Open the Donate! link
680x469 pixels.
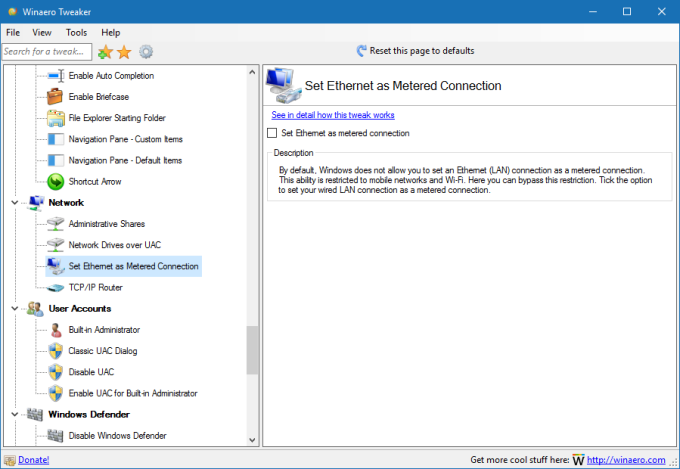pos(33,460)
